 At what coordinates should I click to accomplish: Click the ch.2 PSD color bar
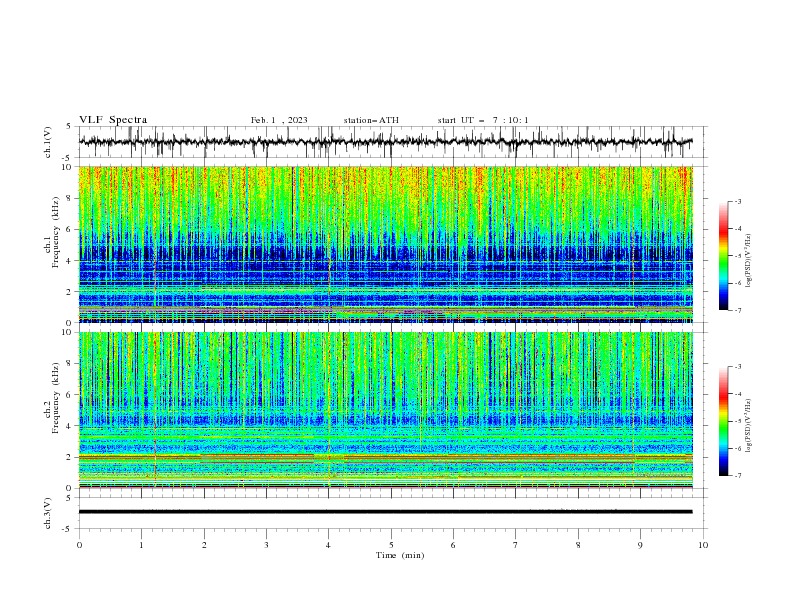coord(724,421)
